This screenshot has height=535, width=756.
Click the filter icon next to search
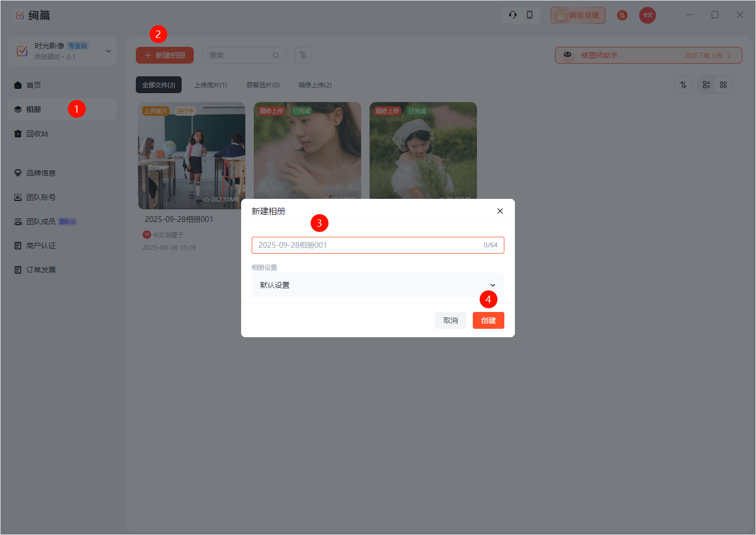[303, 55]
